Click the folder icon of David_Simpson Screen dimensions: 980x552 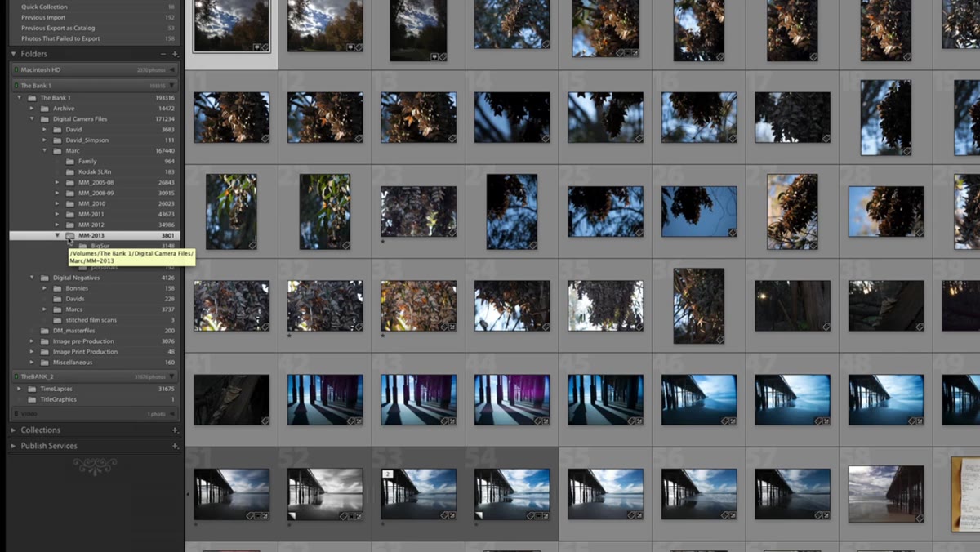(x=58, y=140)
